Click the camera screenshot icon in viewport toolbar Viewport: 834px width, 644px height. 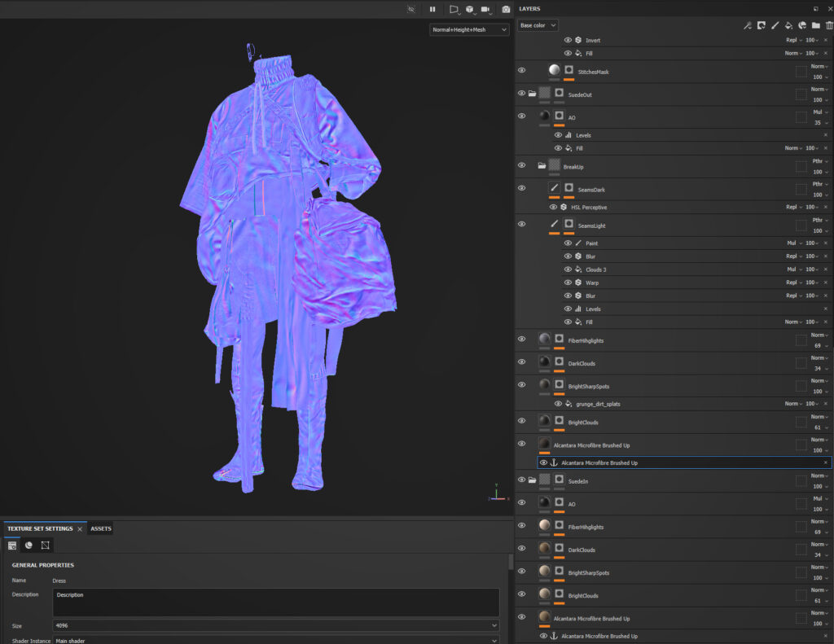coord(506,9)
